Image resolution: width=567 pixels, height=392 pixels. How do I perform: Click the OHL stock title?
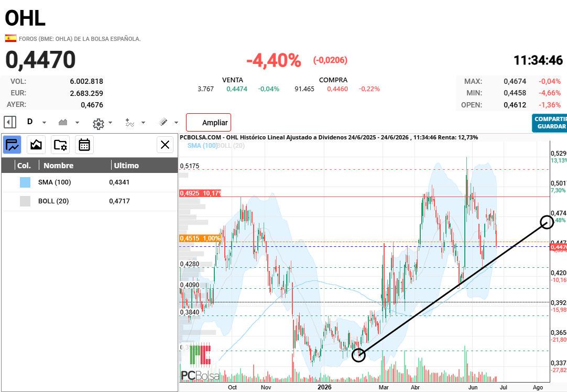25,18
